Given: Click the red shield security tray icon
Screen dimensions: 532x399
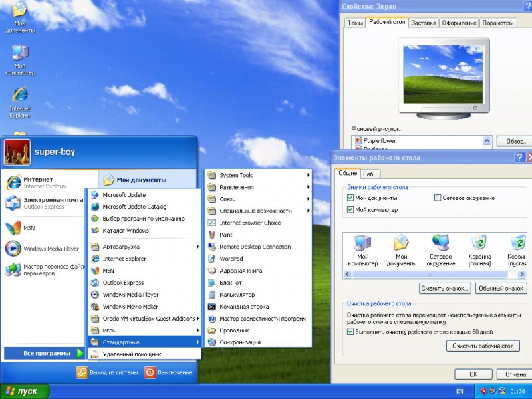Looking at the screenshot, I should click(x=484, y=391).
